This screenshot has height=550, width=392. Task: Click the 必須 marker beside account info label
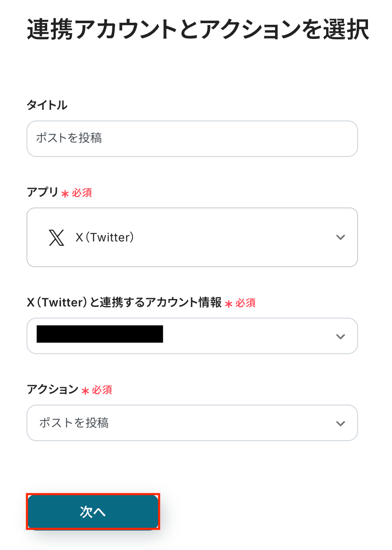click(x=246, y=303)
